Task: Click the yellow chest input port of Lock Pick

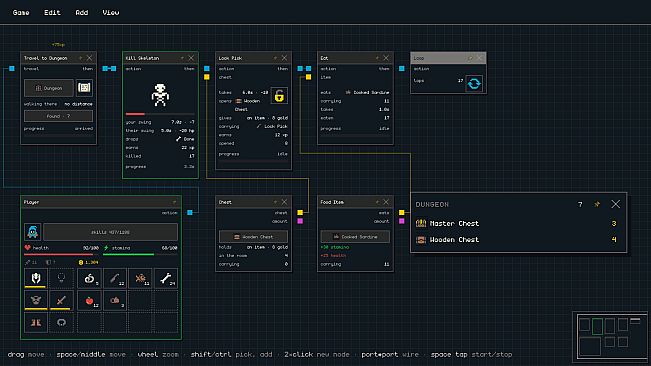Action: click(x=207, y=77)
